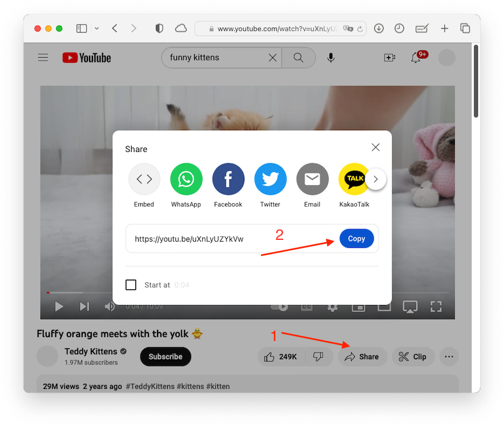Click the Start at 0:04 time value
The width and height of the screenshot is (504, 425).
coord(182,285)
